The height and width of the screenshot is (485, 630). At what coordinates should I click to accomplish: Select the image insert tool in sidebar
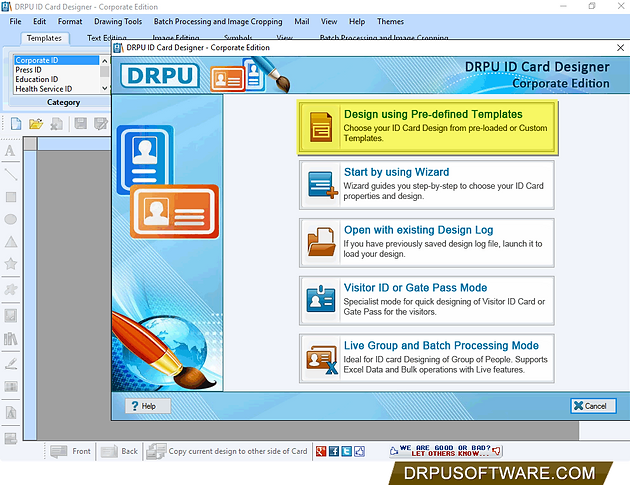click(x=10, y=315)
